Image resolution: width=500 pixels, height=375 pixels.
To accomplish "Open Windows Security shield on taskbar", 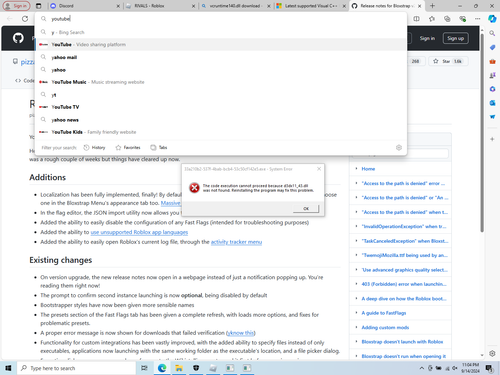I will click(x=196, y=368).
